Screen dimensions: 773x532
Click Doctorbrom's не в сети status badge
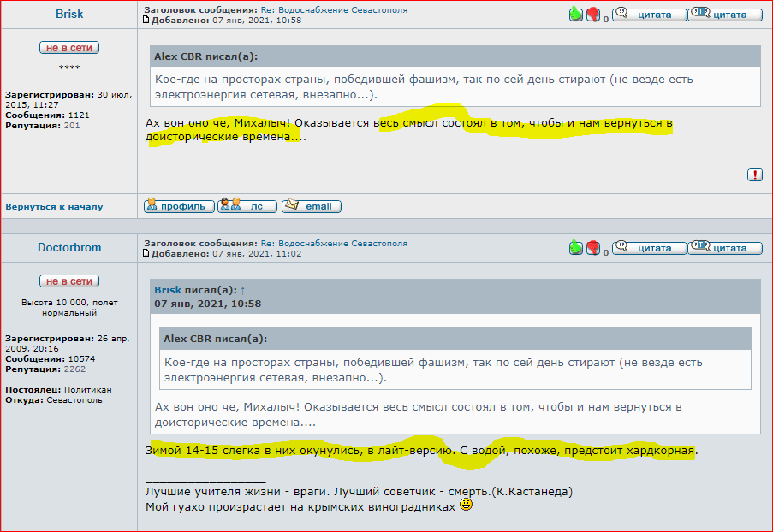[x=69, y=281]
